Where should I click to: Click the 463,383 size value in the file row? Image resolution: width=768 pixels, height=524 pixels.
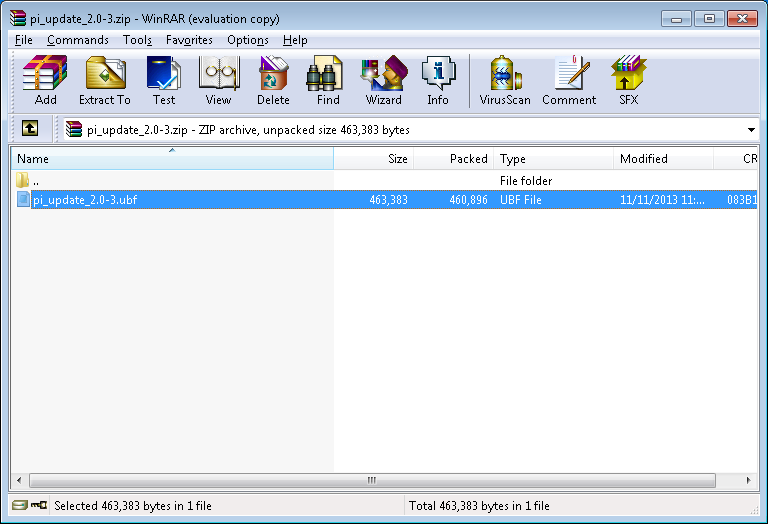pos(388,200)
